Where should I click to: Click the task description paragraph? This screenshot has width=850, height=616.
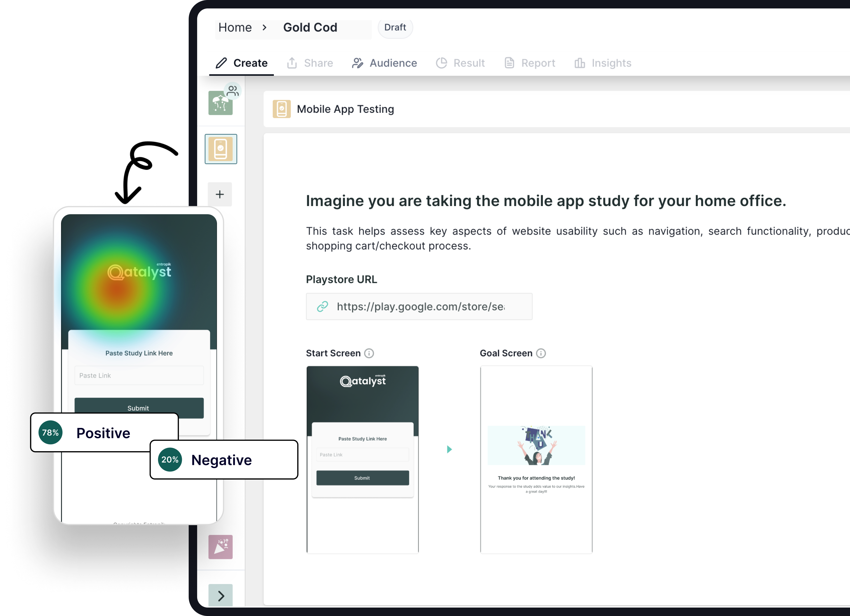pos(578,239)
